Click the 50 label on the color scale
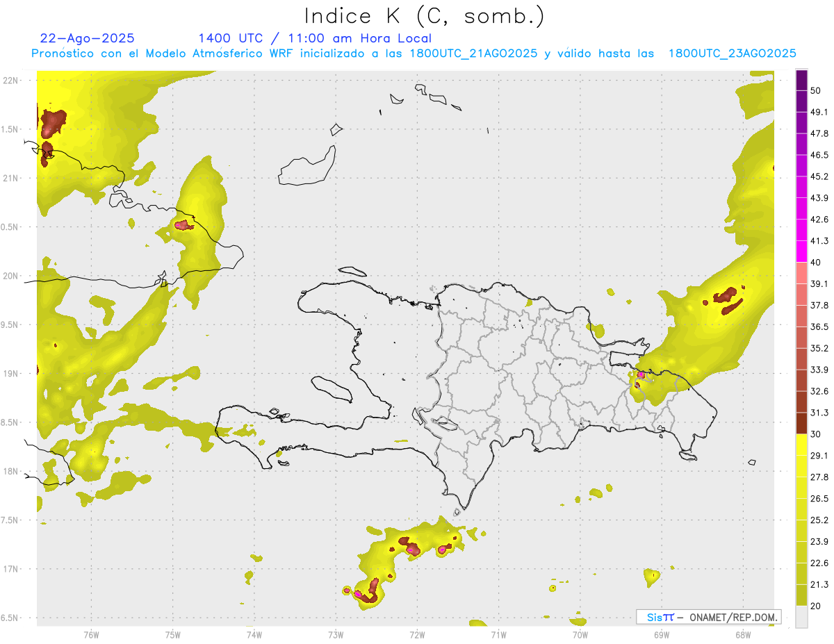The height and width of the screenshot is (644, 834). pyautogui.click(x=816, y=90)
